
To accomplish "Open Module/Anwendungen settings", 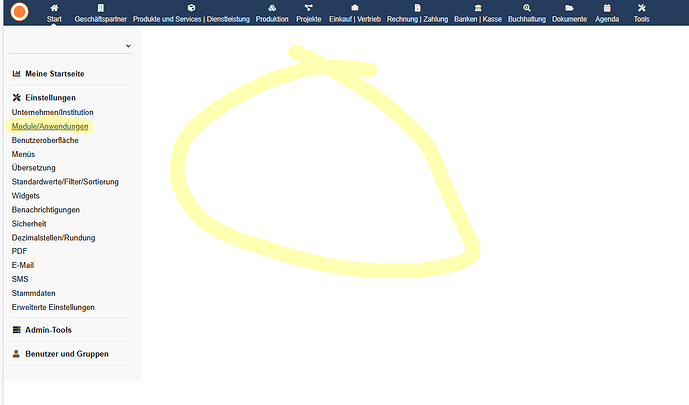I will [50, 126].
